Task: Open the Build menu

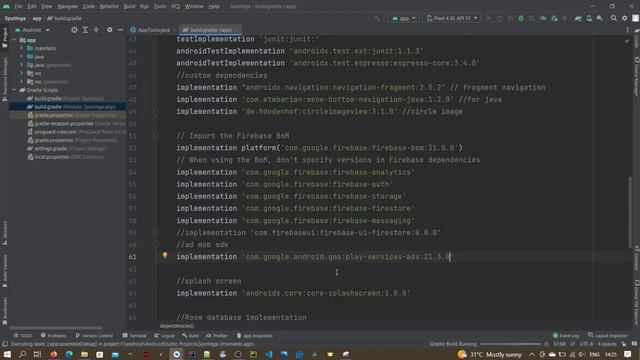Action: [129, 7]
